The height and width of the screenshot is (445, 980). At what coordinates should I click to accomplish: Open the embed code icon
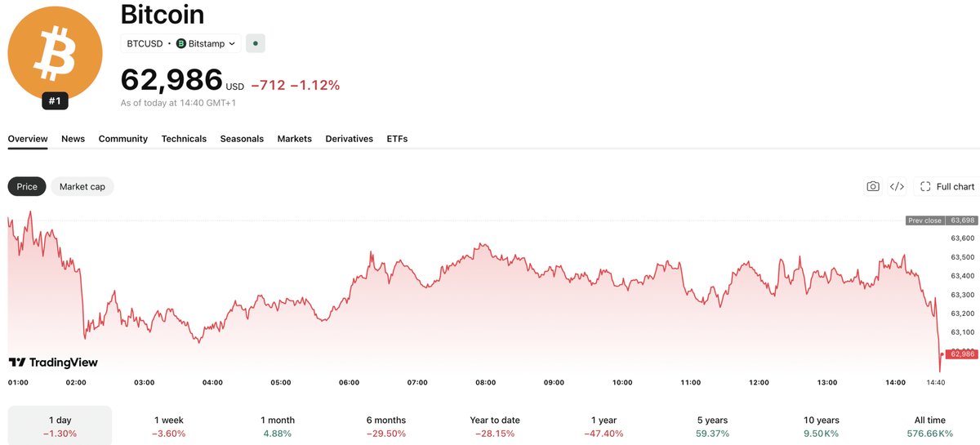897,186
